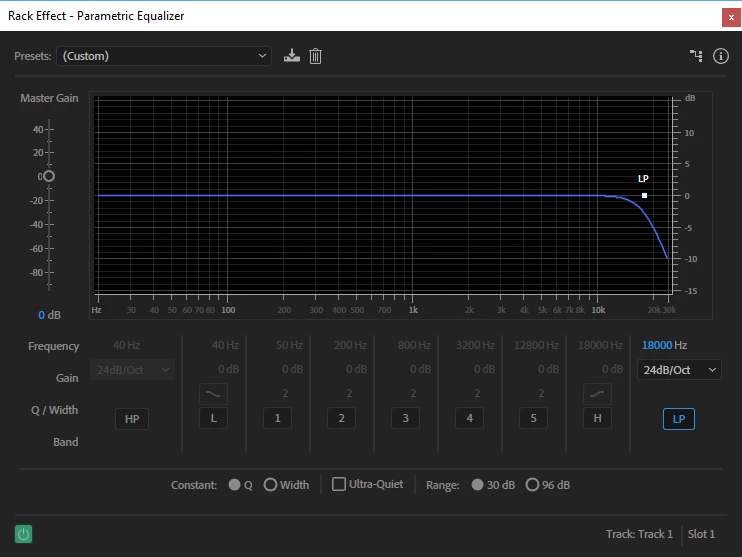Screen dimensions: 742x557
Task: Click the HP frequency 40 Hz value
Action: 126,345
